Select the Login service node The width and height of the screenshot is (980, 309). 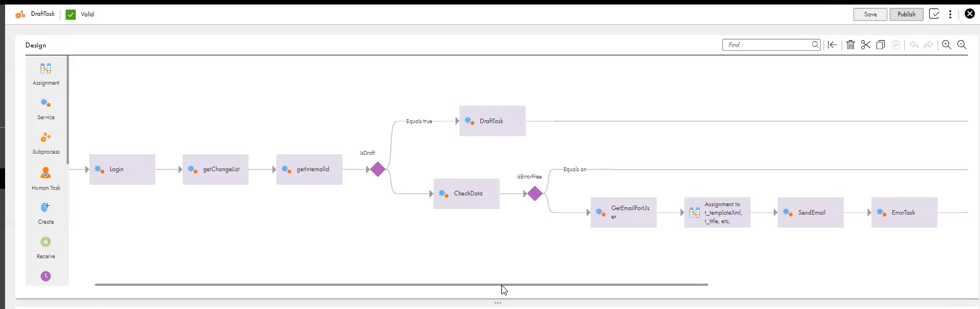122,169
